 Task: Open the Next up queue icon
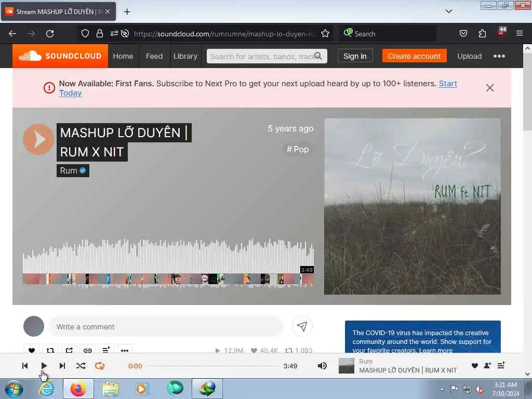[x=501, y=365]
